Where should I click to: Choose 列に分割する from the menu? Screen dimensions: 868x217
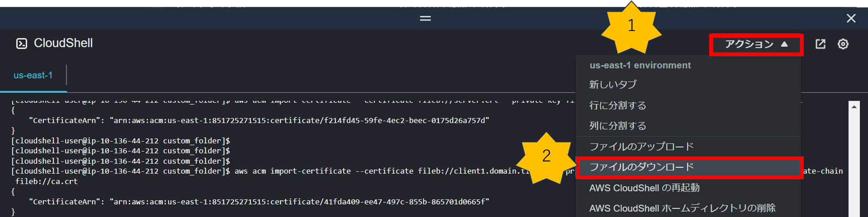pyautogui.click(x=688, y=126)
